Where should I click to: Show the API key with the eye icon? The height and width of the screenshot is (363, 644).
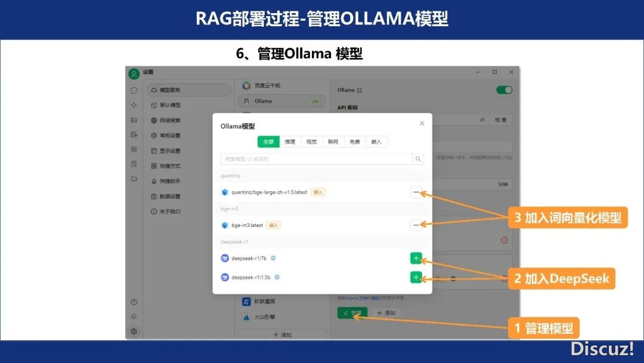482,120
